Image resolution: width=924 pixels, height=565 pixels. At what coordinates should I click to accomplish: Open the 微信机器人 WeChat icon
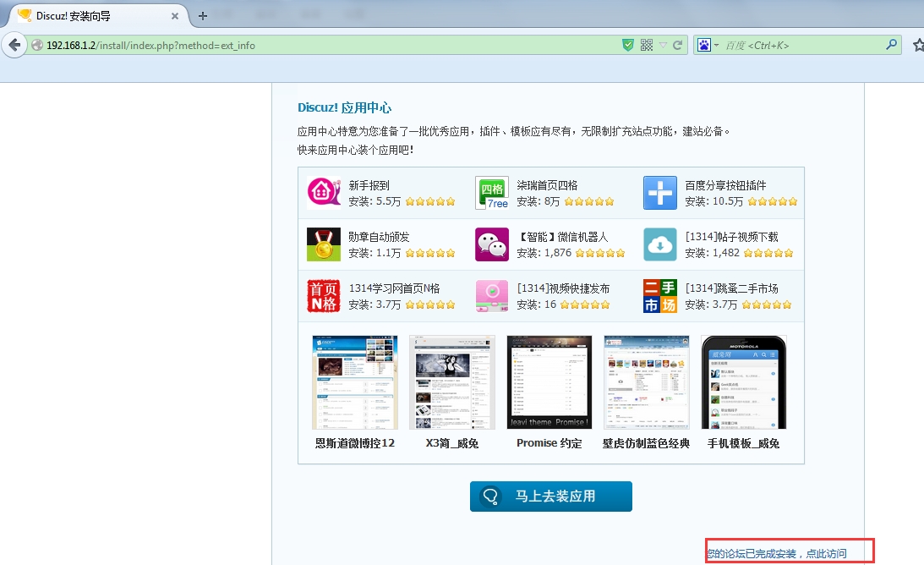(491, 244)
